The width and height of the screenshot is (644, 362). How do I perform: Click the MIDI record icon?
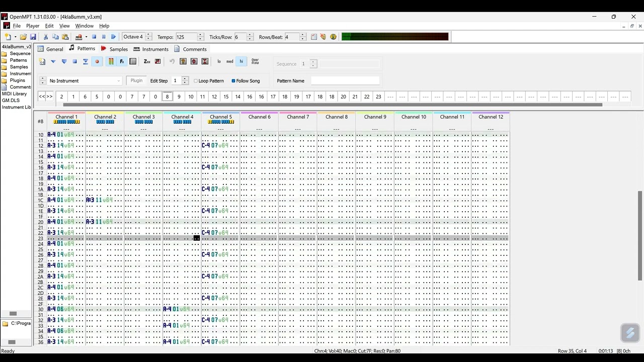[78, 37]
